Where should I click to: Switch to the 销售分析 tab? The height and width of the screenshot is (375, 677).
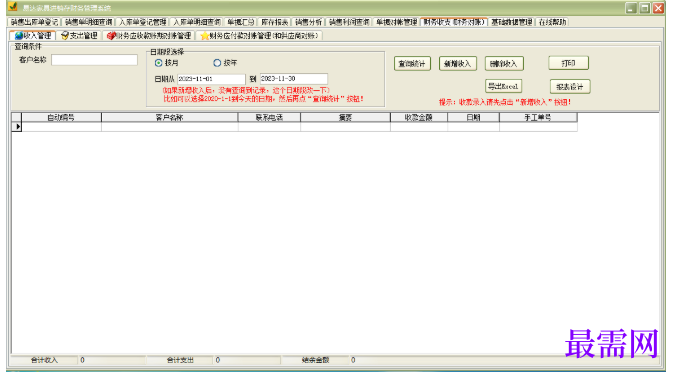click(x=308, y=22)
